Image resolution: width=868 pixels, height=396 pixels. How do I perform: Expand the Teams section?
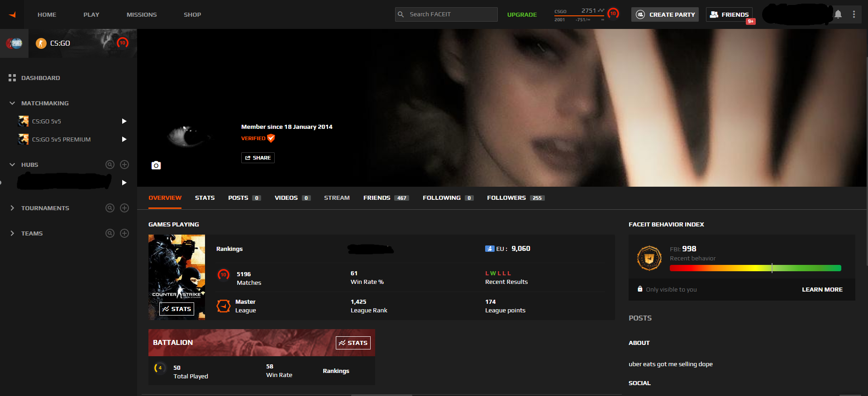[x=12, y=233]
